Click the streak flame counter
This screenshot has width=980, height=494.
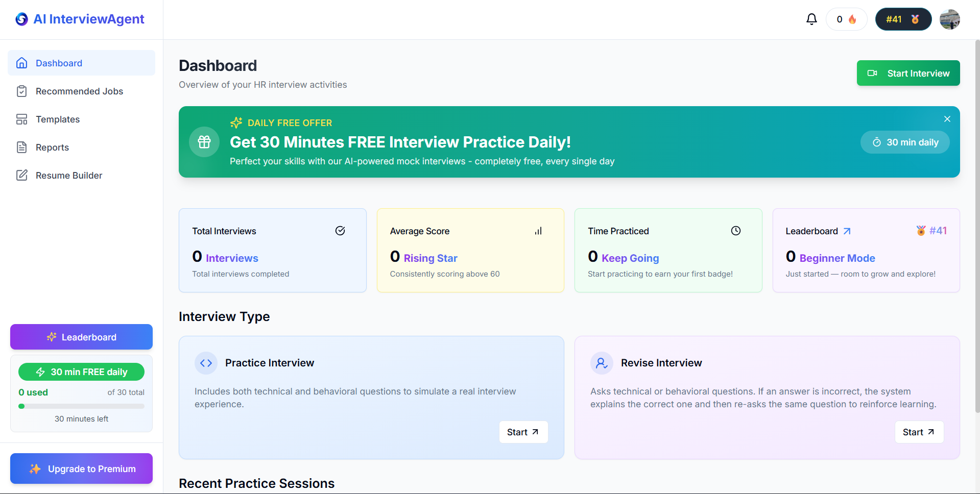point(846,19)
